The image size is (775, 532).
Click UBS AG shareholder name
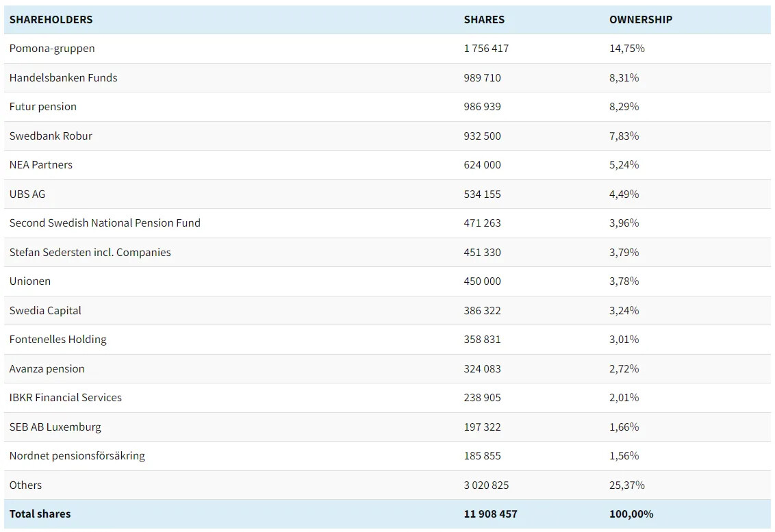(27, 194)
